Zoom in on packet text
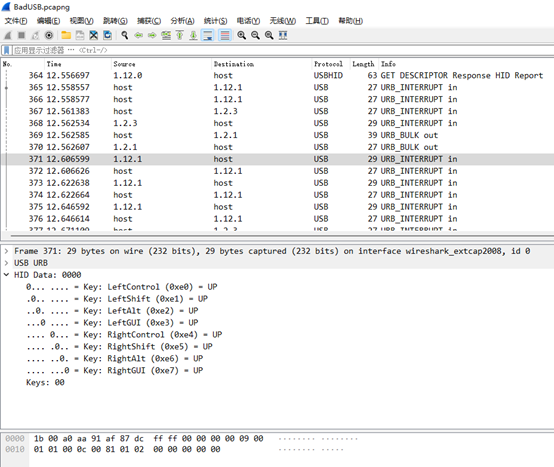 click(242, 35)
